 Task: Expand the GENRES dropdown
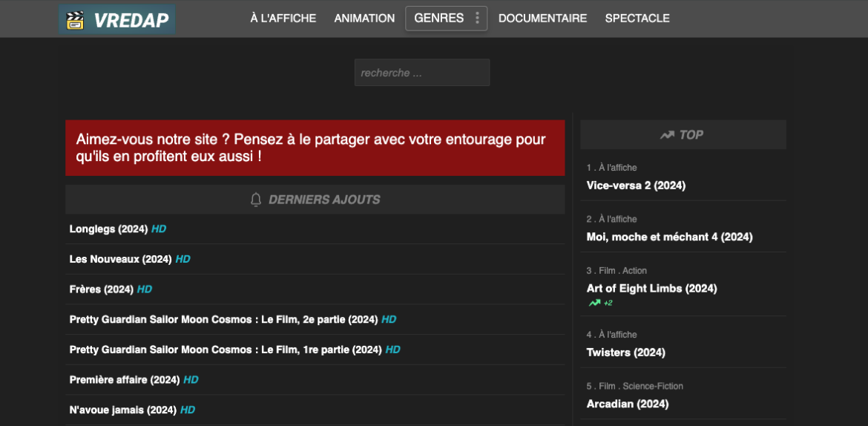[438, 19]
